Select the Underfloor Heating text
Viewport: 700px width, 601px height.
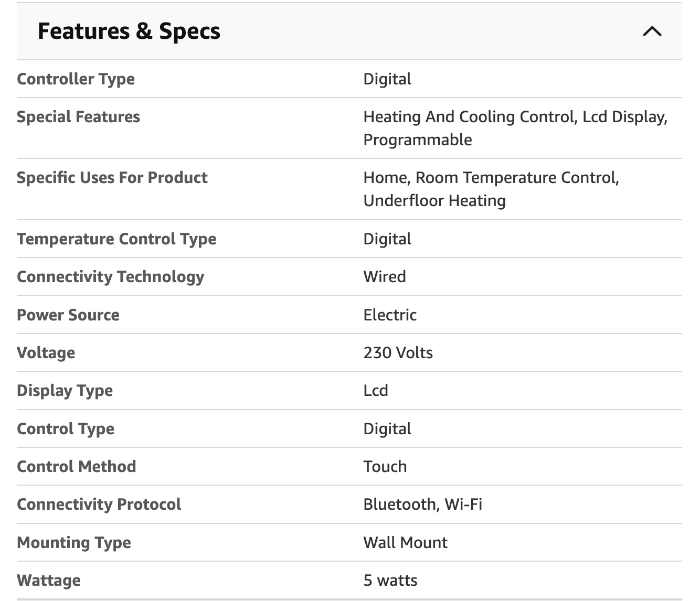(434, 200)
